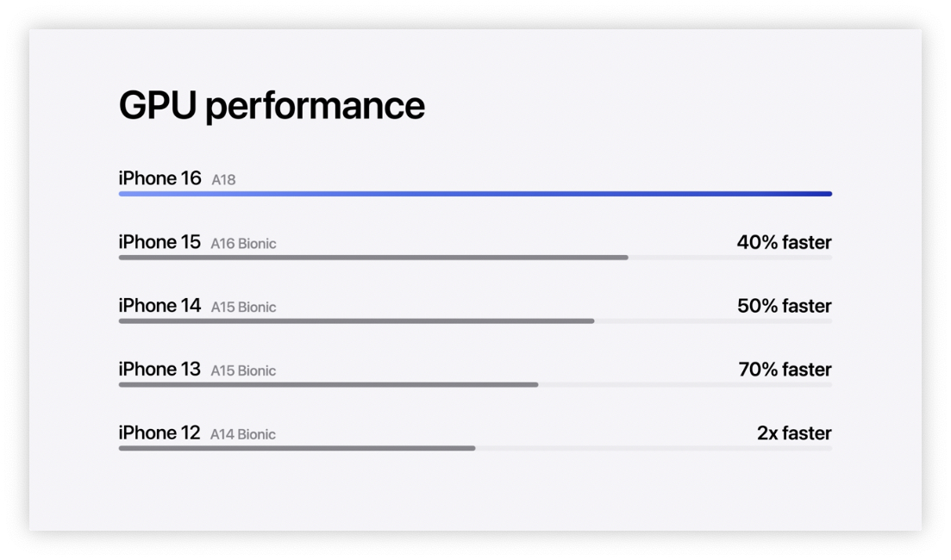
Task: Select the 40% faster text
Action: pyautogui.click(x=784, y=242)
